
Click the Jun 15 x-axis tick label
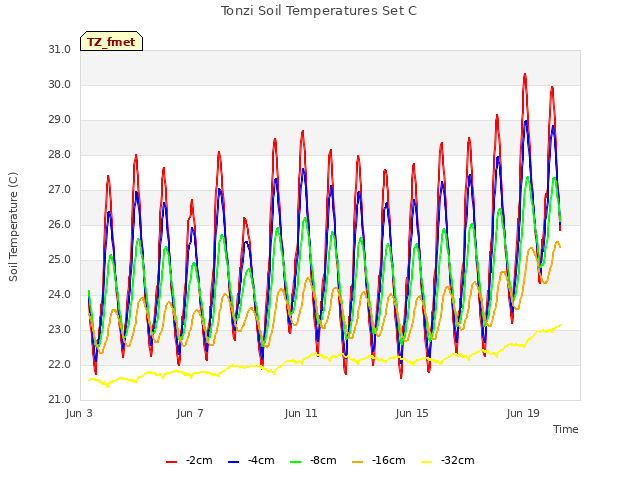pyautogui.click(x=412, y=413)
